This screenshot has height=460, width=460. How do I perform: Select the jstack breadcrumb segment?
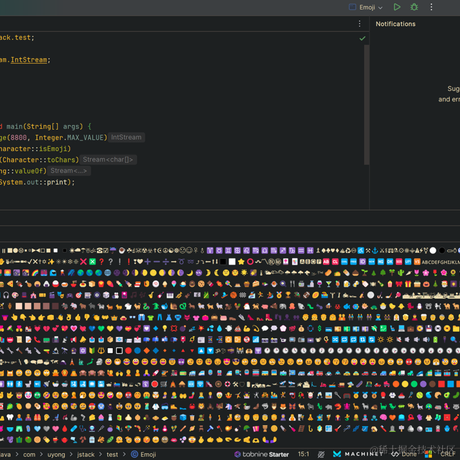pyautogui.click(x=86, y=455)
